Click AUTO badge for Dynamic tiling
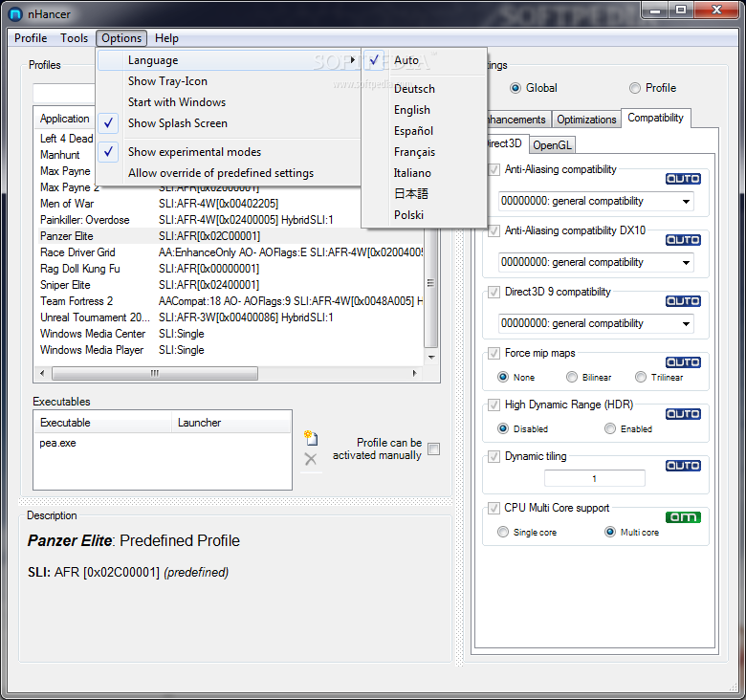 683,466
